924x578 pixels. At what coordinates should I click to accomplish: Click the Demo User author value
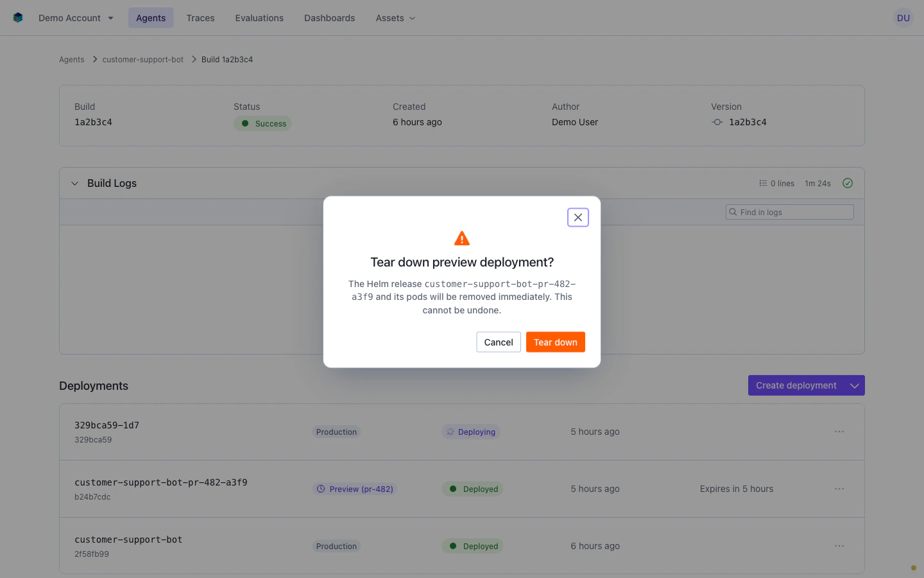pos(575,122)
